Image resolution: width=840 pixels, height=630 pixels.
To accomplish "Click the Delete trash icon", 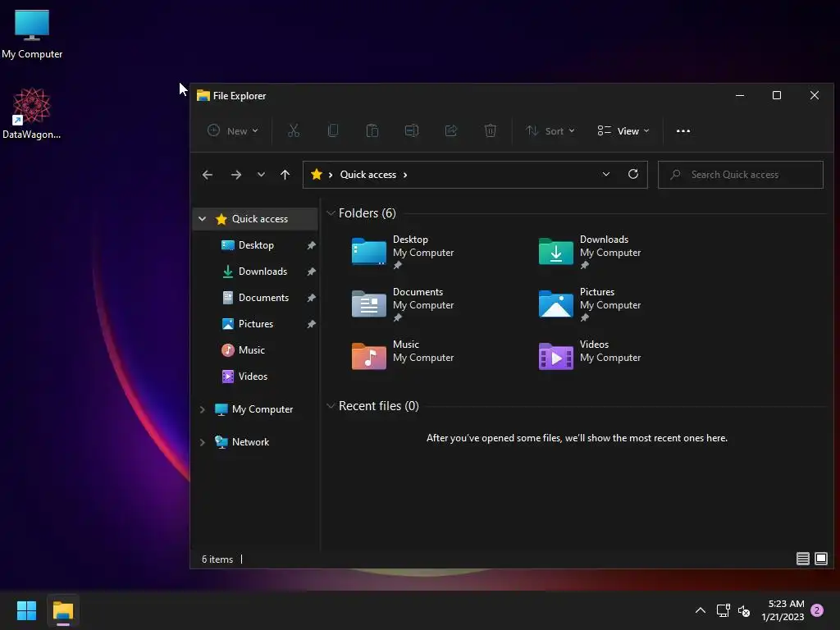I will pos(491,130).
